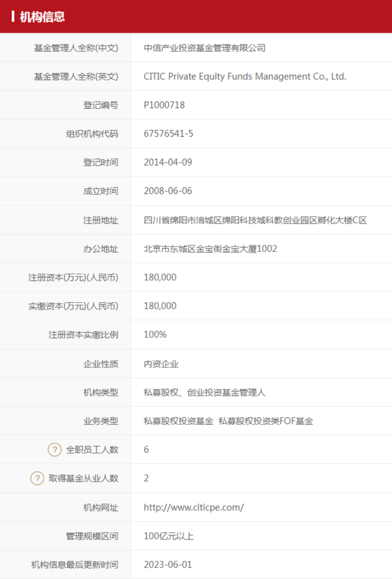Select company name 中信产业投资基金管理有限公司
The width and height of the screenshot is (392, 579).
coord(204,48)
